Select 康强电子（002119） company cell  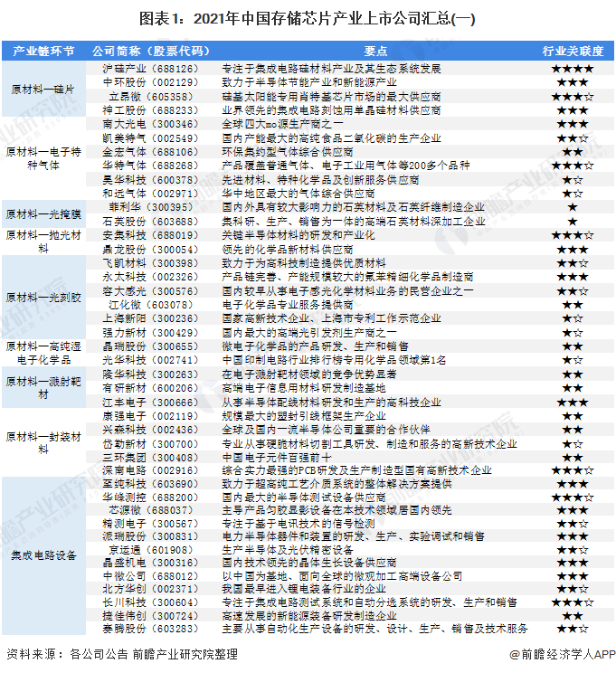tap(151, 416)
